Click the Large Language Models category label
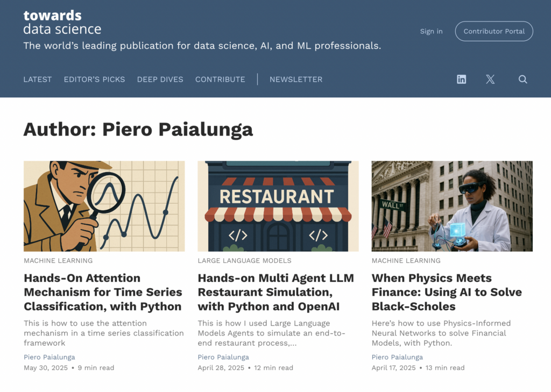This screenshot has height=392, width=551. click(x=244, y=260)
